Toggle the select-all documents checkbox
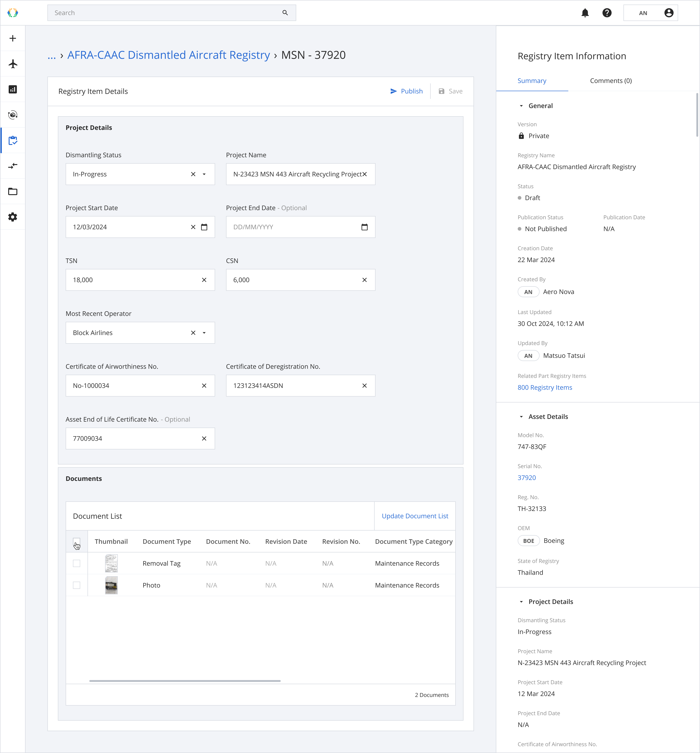The image size is (700, 753). tap(77, 541)
